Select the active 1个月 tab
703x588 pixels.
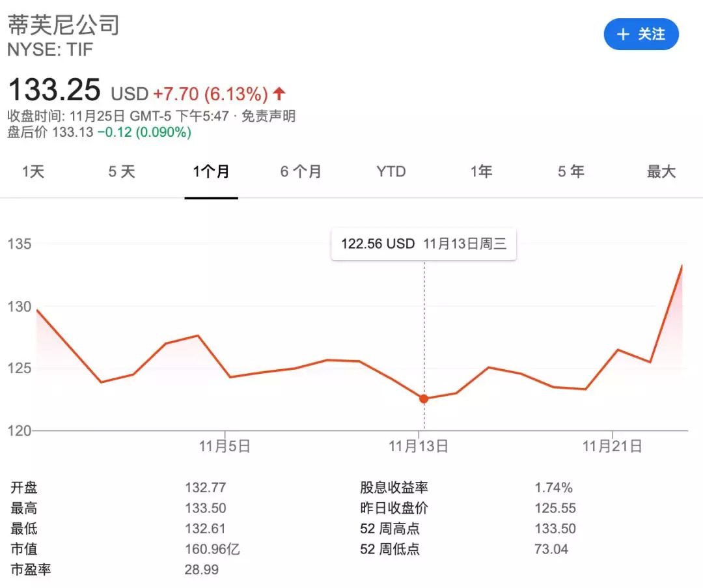point(211,172)
